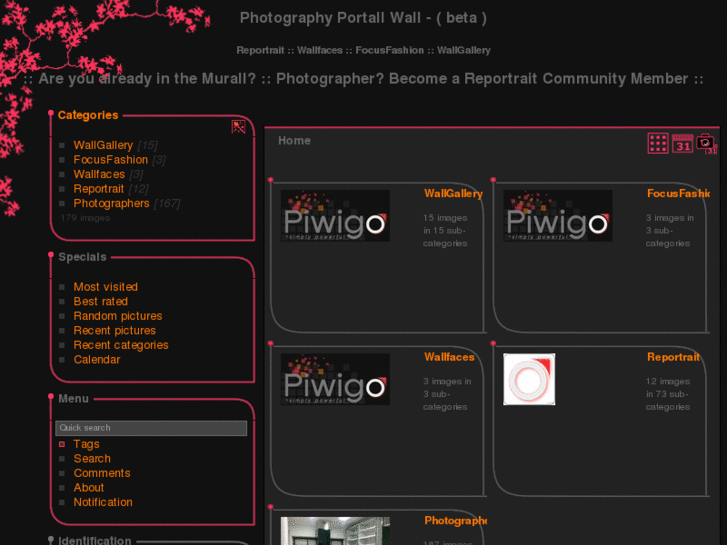This screenshot has width=727, height=545.
Task: Click the Reportrait album title in the grid
Action: coord(673,357)
